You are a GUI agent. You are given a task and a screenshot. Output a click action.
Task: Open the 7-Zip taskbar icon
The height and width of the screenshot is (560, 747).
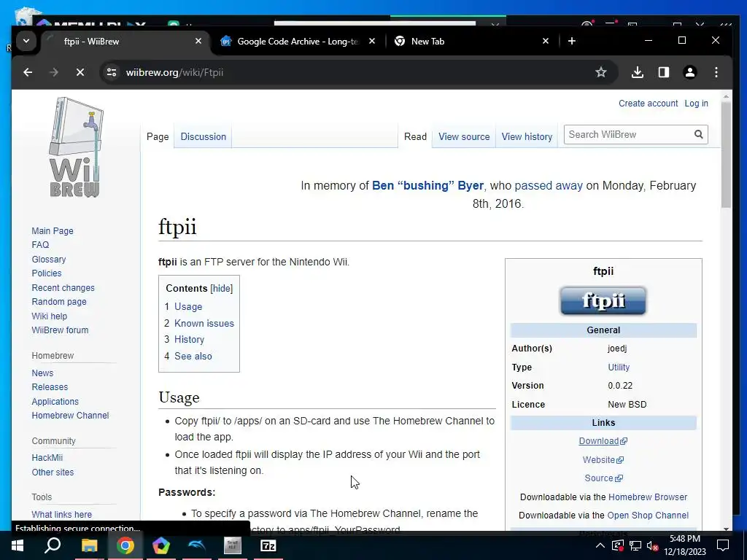click(x=268, y=545)
